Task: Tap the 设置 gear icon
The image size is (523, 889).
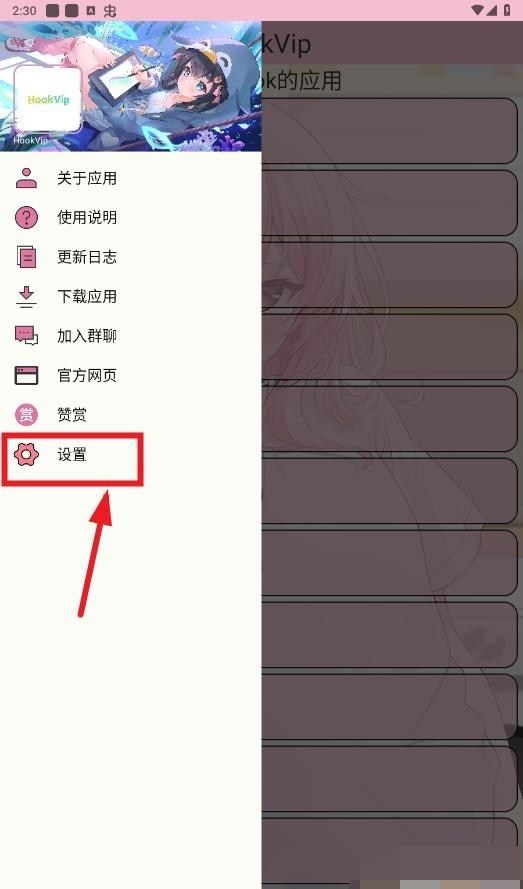Action: coord(26,454)
